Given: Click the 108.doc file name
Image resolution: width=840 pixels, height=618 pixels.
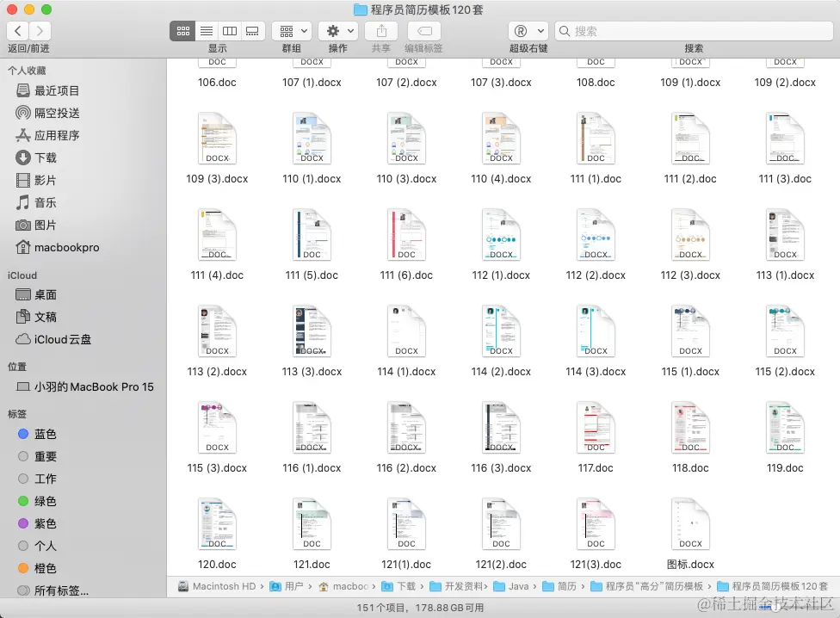Looking at the screenshot, I should pos(596,83).
